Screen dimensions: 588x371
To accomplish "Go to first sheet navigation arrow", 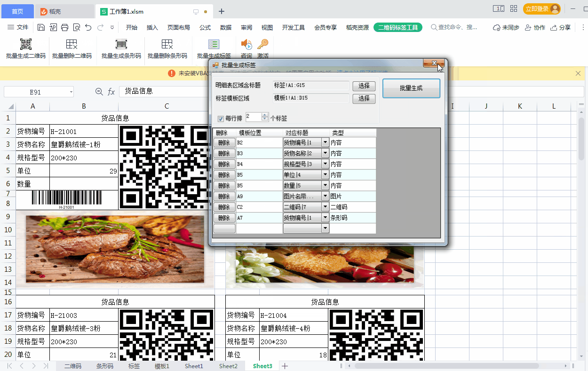I will [x=9, y=366].
